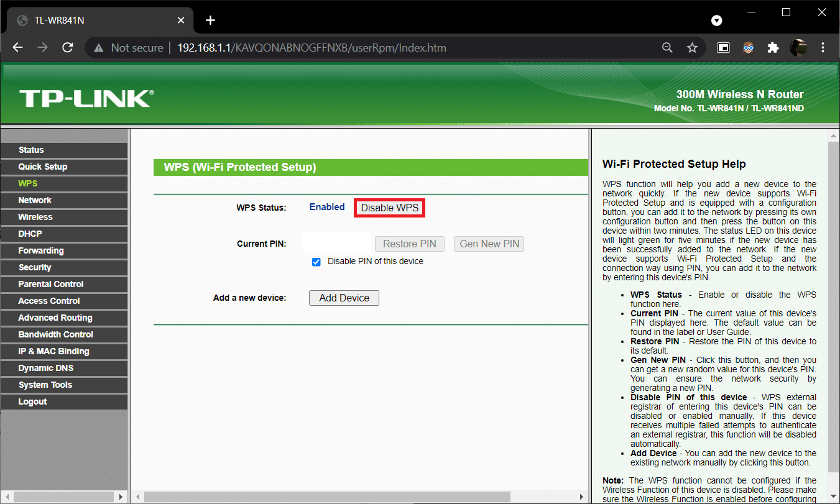Click Logout in the sidebar
Viewport: 840px width, 504px height.
tap(32, 401)
